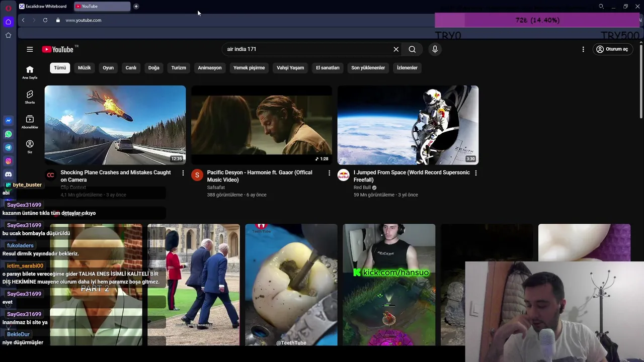This screenshot has height=362, width=644.
Task: Visit the Red Bull channel name link
Action: (x=362, y=188)
